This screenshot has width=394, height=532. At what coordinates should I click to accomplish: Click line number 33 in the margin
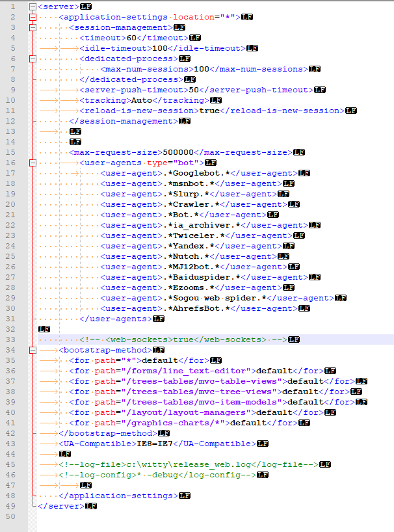[x=10, y=339]
